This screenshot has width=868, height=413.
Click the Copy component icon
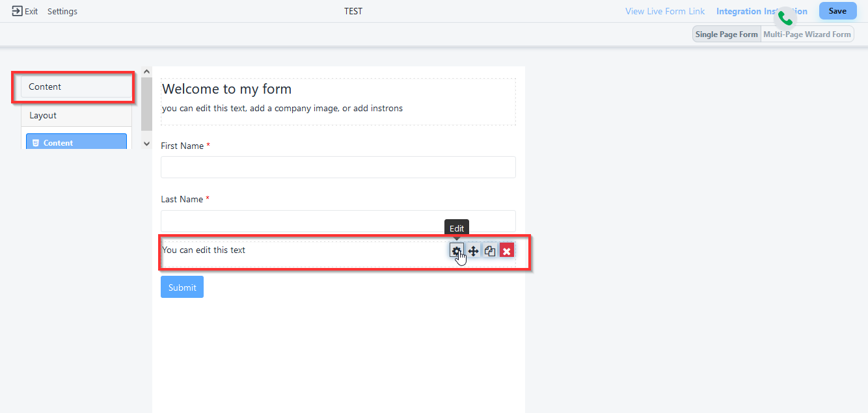tap(490, 251)
